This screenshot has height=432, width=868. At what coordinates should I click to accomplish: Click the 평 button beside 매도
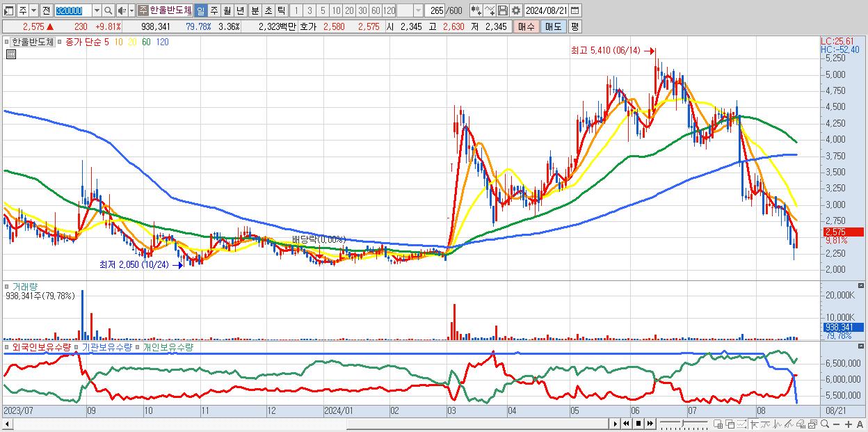pos(574,26)
